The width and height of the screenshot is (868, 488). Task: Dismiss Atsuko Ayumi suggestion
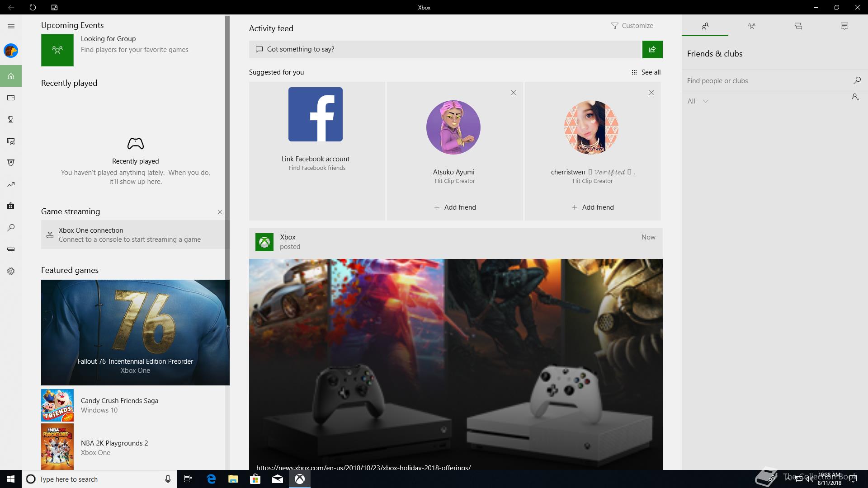[x=514, y=93]
